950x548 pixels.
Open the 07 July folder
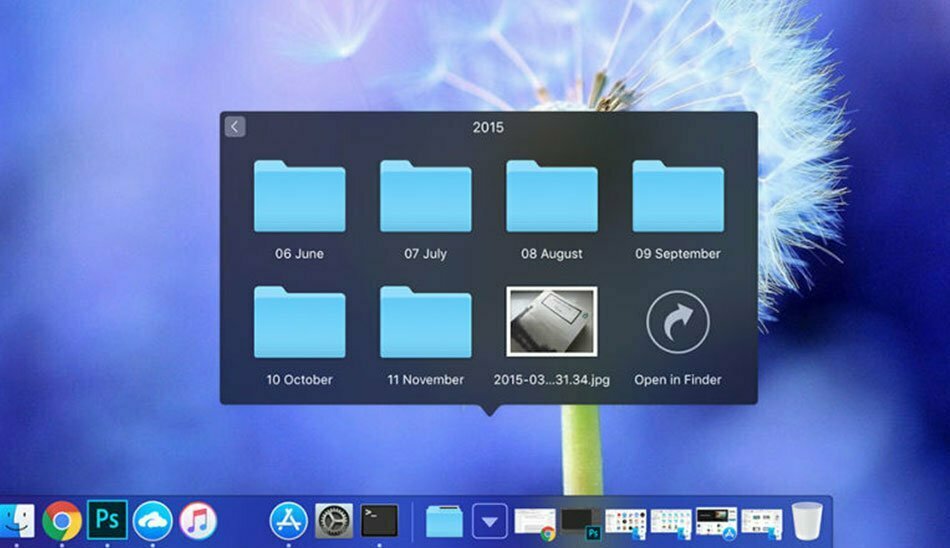(x=425, y=197)
